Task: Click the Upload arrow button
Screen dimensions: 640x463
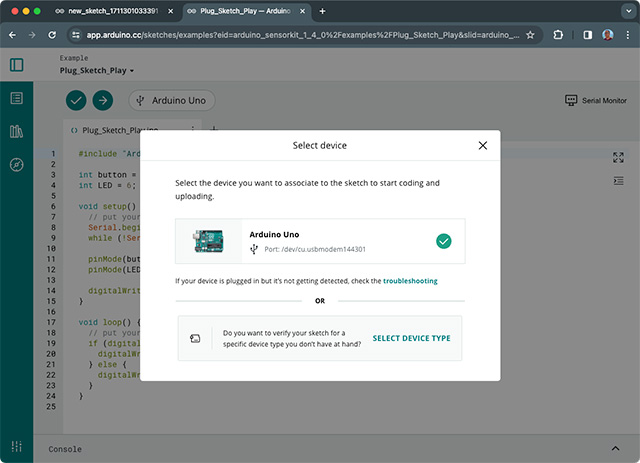Action: tap(103, 100)
